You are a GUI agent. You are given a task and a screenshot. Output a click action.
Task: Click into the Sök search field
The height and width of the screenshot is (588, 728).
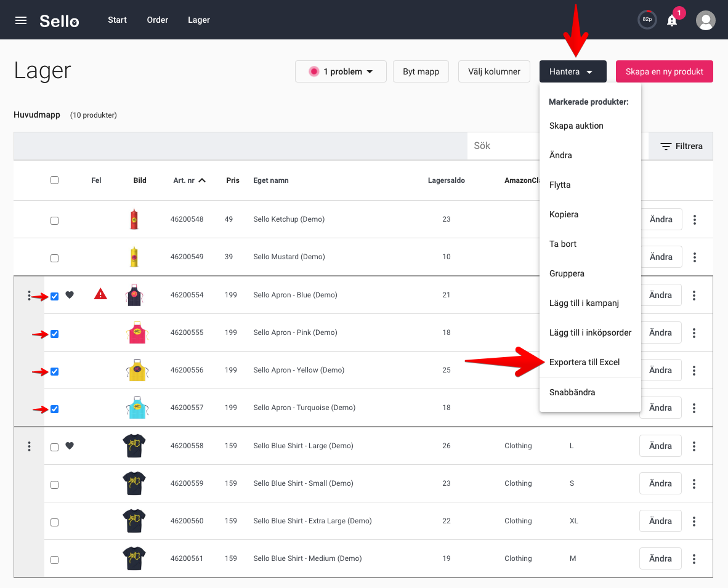point(502,147)
